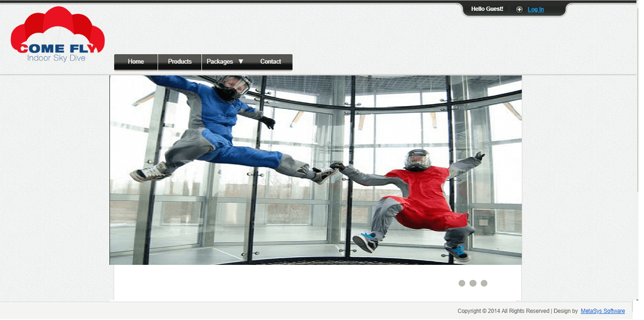644x320 pixels.
Task: Switch to the second slideshow dot
Action: pos(473,283)
